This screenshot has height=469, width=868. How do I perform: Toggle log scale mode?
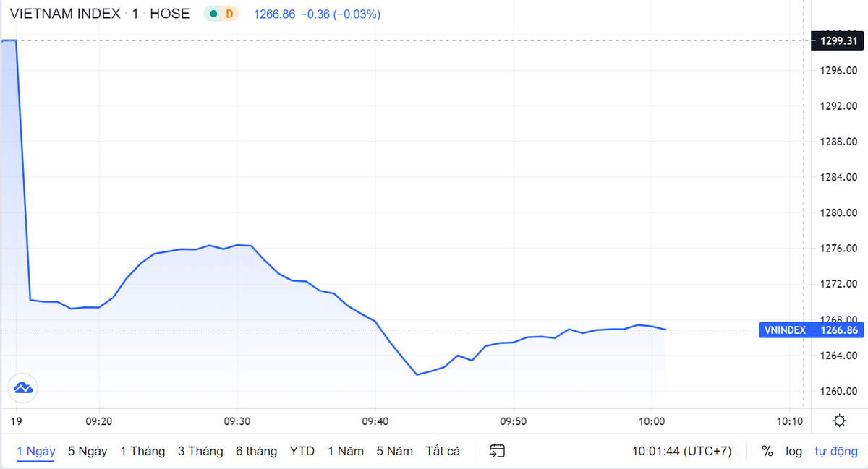[793, 451]
